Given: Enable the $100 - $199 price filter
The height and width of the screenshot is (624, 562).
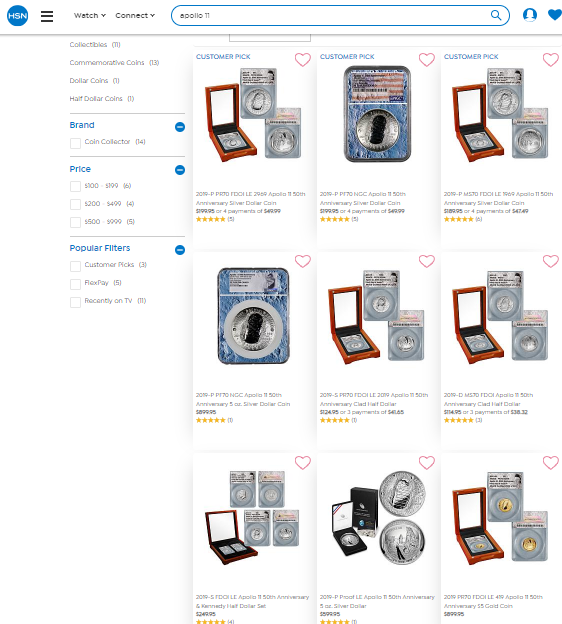Looking at the screenshot, I should tap(75, 187).
